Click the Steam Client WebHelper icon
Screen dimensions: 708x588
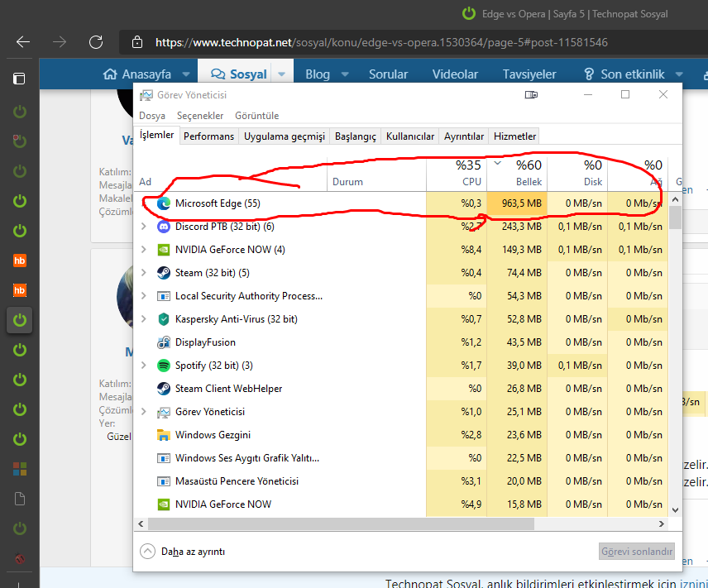164,389
